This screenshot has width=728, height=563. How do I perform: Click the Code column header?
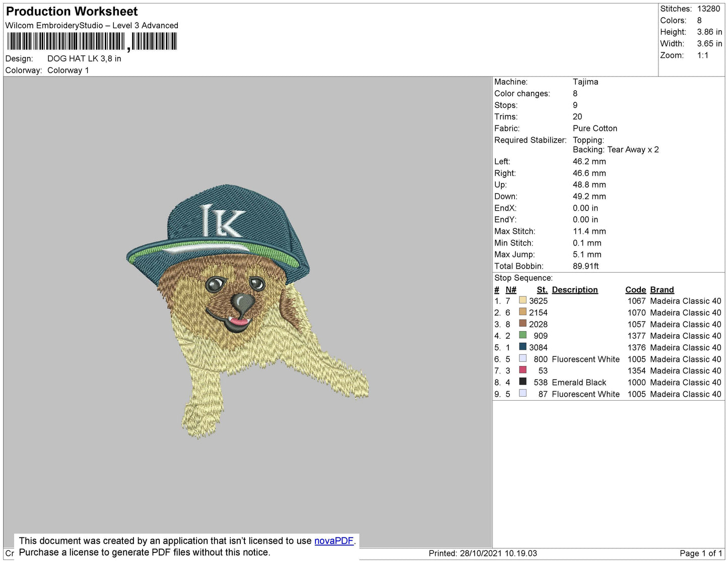636,290
